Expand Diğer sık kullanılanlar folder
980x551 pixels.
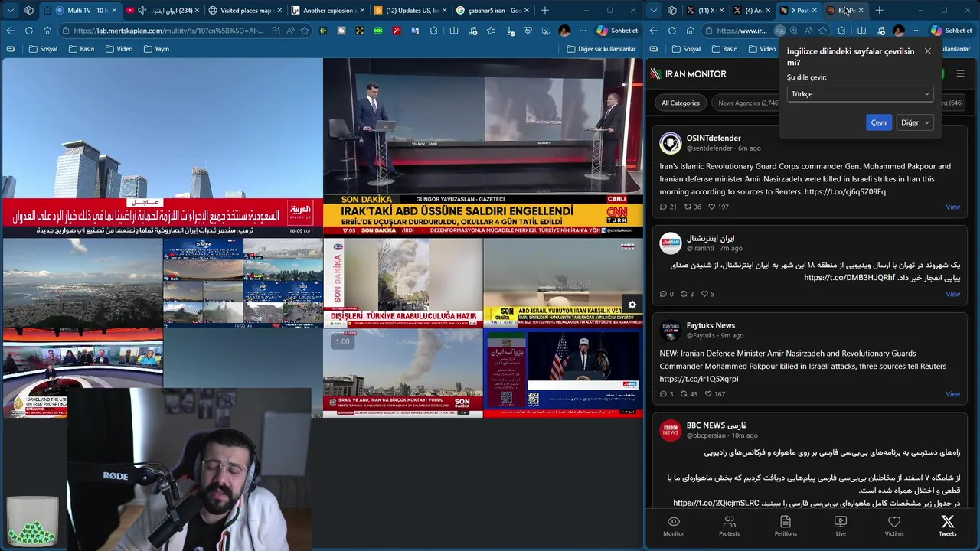pos(601,49)
